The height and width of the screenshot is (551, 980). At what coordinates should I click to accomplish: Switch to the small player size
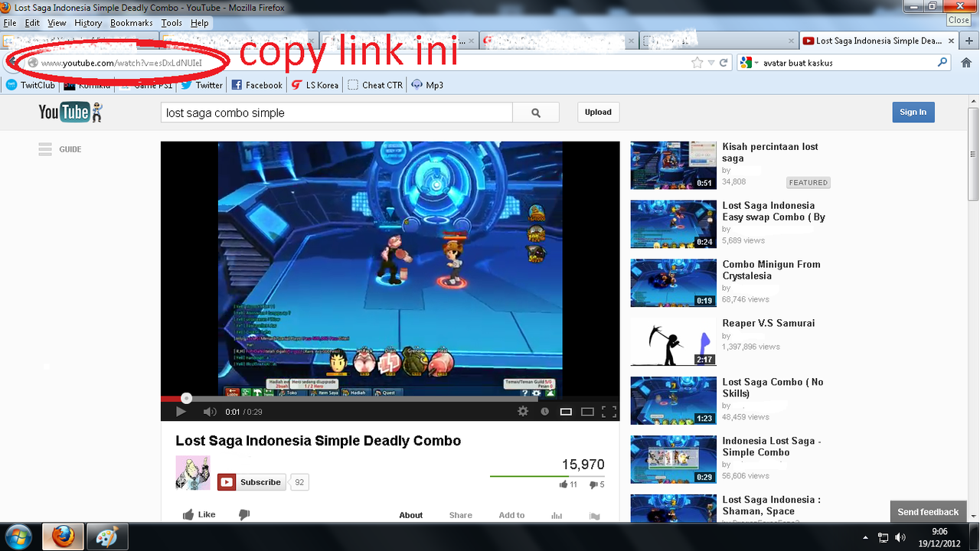[x=566, y=412]
